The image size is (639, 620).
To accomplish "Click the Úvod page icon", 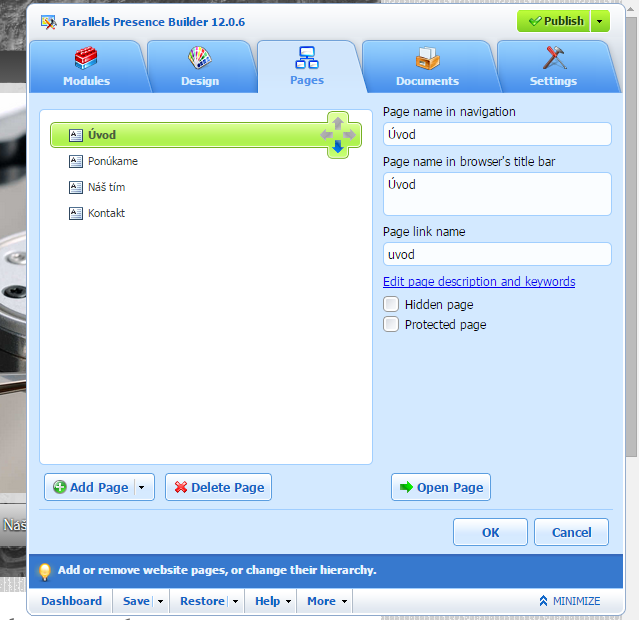I will point(76,135).
